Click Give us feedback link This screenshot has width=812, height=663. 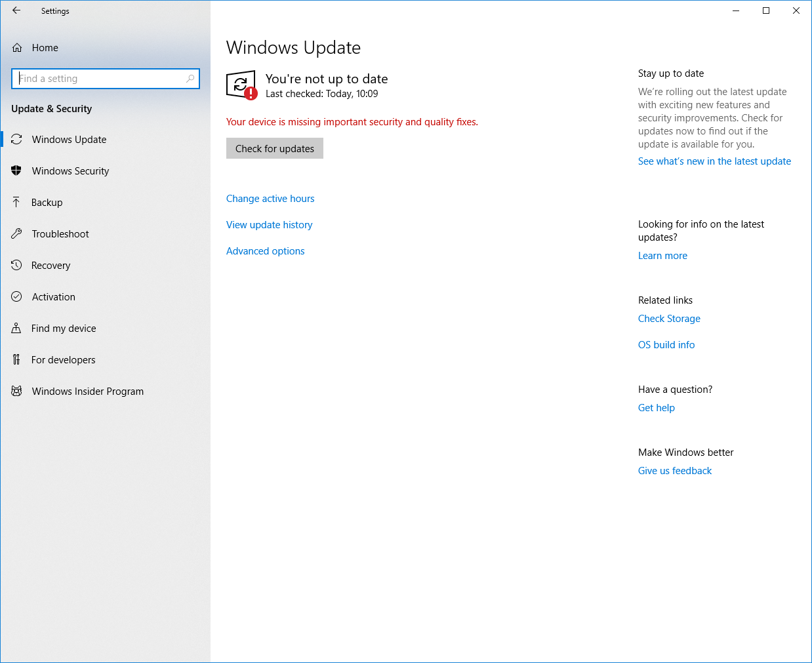tap(675, 471)
